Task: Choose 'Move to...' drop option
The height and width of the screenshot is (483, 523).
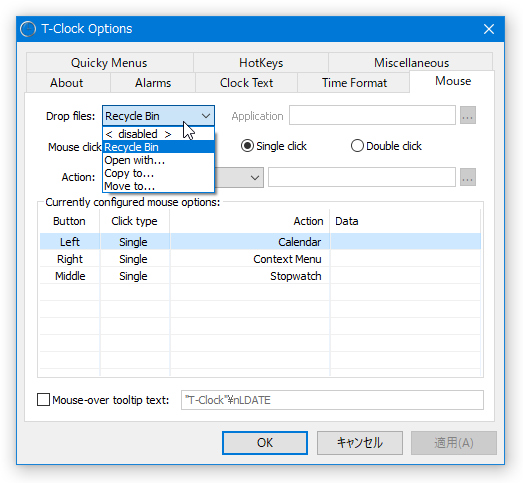Action: coord(158,186)
